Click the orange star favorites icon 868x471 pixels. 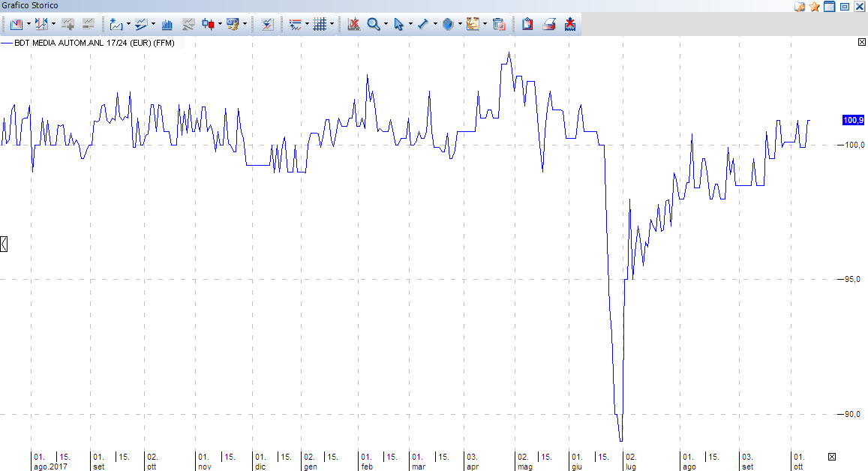pyautogui.click(x=814, y=6)
